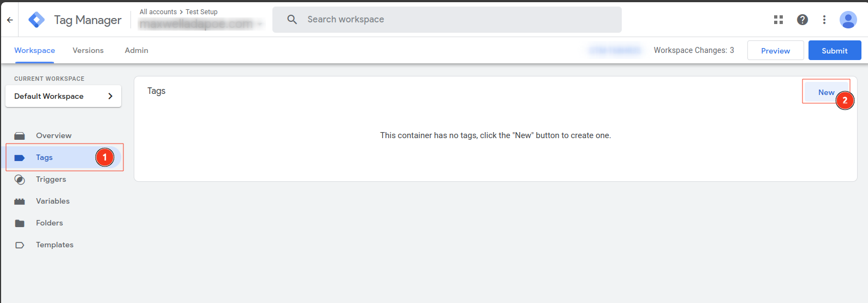Click the Preview button
The height and width of the screenshot is (303, 868).
pyautogui.click(x=775, y=50)
